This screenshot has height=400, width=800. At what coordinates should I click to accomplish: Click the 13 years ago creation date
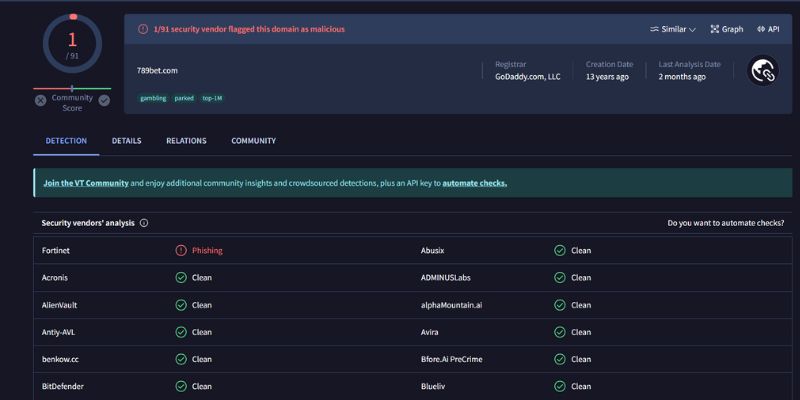pos(607,77)
